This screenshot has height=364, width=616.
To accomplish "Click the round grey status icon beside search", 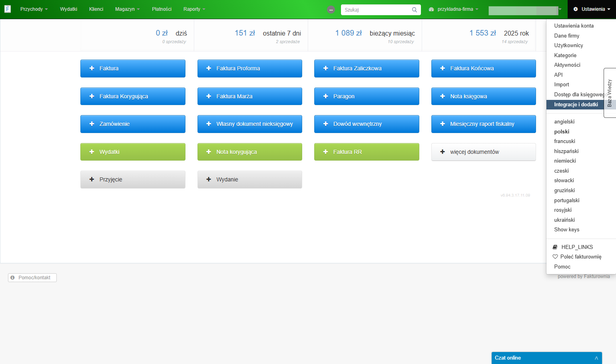I will pos(331,10).
